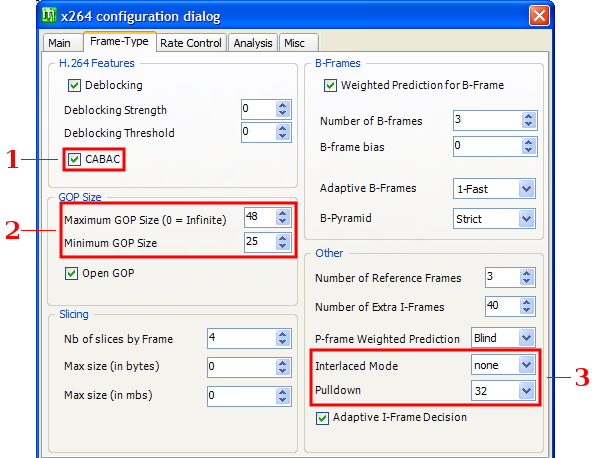Increase Maximum GOP Size with up arrow
592x458 pixels.
(x=283, y=213)
